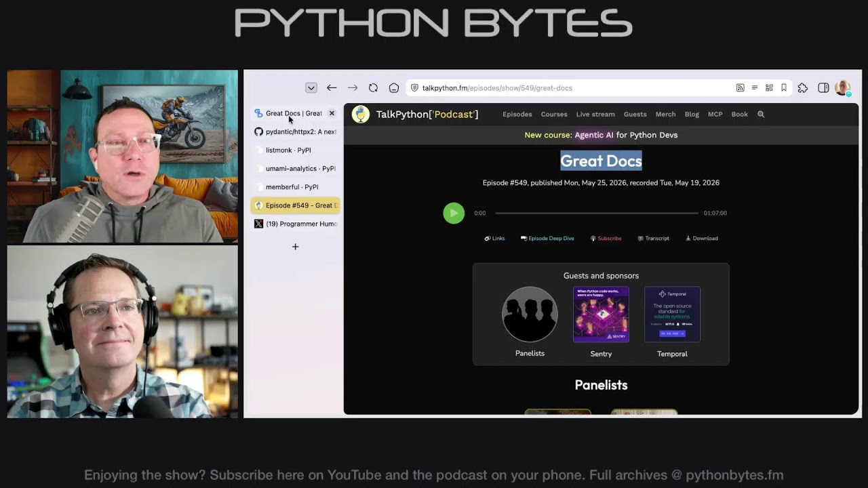This screenshot has width=868, height=488.
Task: Bookmark this page with the bookmark icon
Action: [x=784, y=87]
